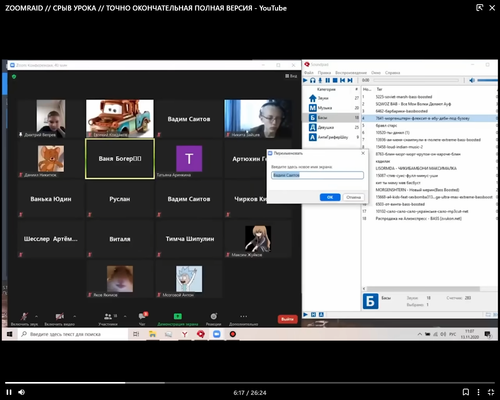Expand video options arrow in Zoom
500x400 pixels.
pyautogui.click(x=75, y=316)
